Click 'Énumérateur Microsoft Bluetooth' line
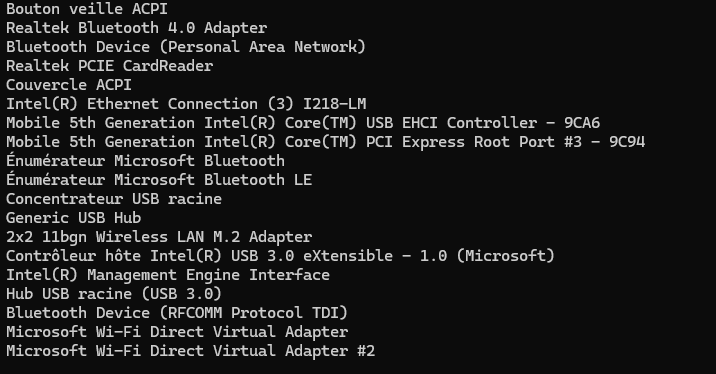 click(x=145, y=161)
